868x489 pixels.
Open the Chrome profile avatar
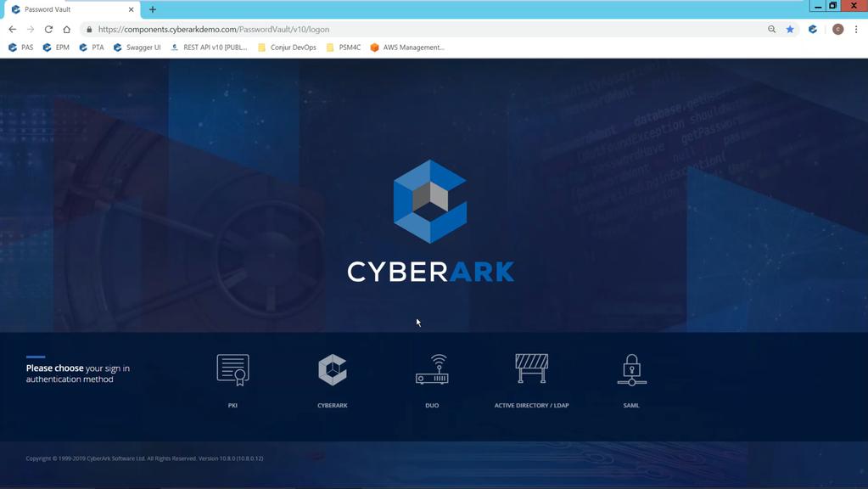[838, 30]
